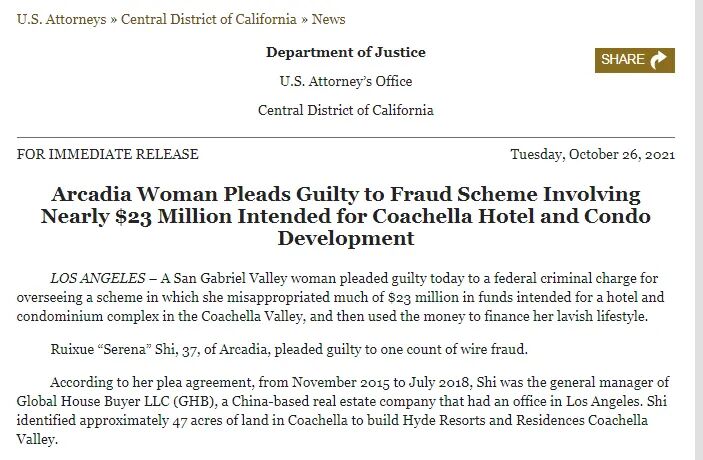Click the Hyde Resorts and Residences text
Screen dimensions: 703x460
click(494, 420)
